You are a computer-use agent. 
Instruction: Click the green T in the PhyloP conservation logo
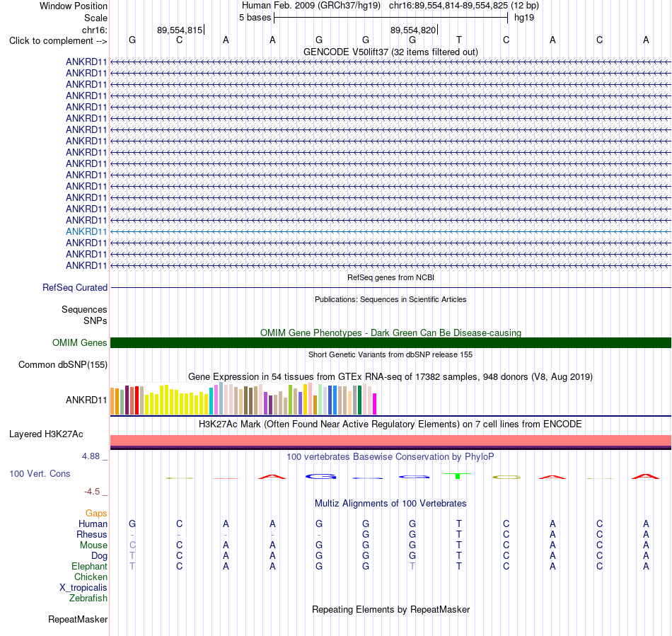point(458,475)
